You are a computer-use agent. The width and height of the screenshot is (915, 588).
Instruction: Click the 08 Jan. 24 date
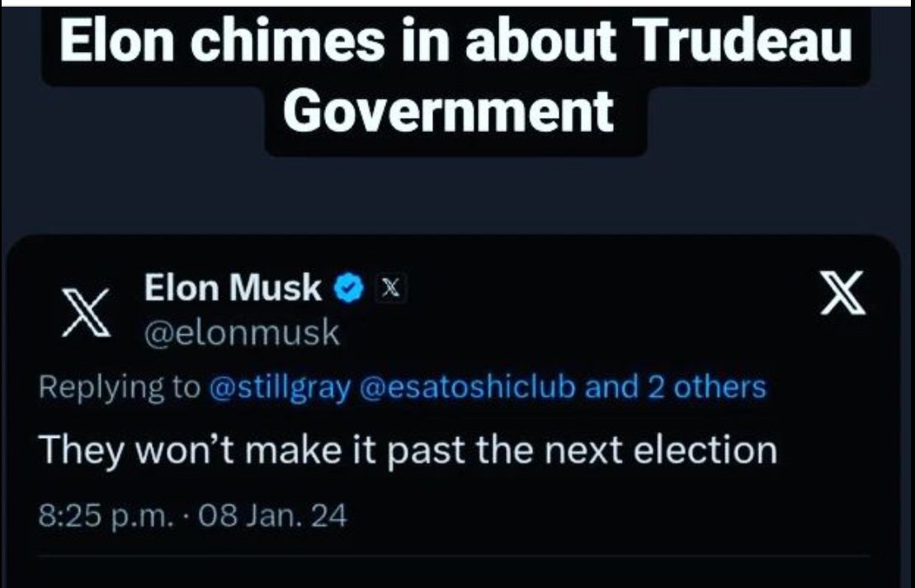click(x=272, y=515)
